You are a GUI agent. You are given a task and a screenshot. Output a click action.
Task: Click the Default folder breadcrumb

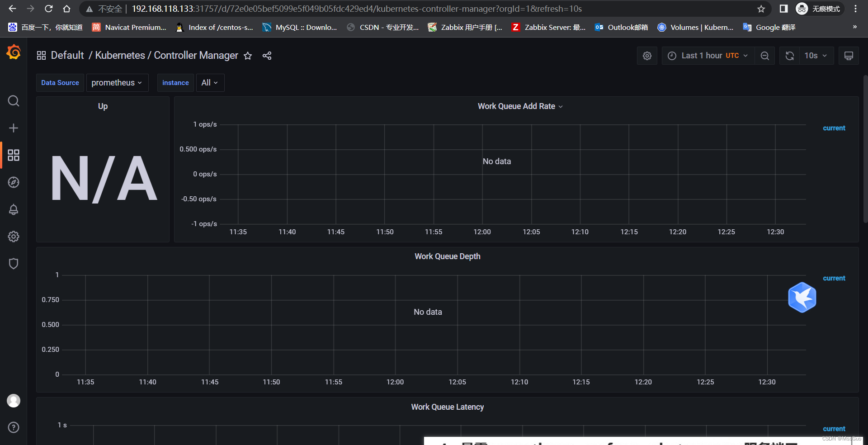67,55
